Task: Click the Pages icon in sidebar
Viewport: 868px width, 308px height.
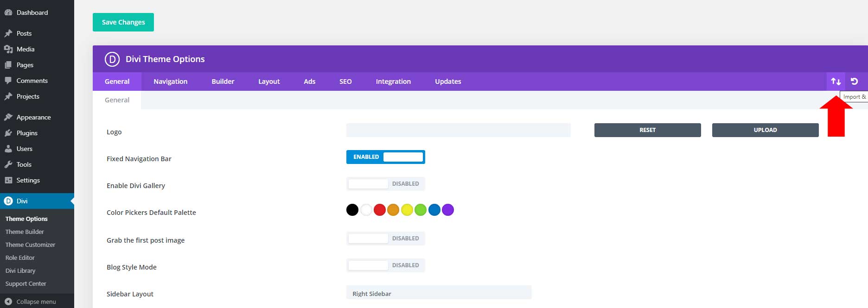Action: pos(8,65)
